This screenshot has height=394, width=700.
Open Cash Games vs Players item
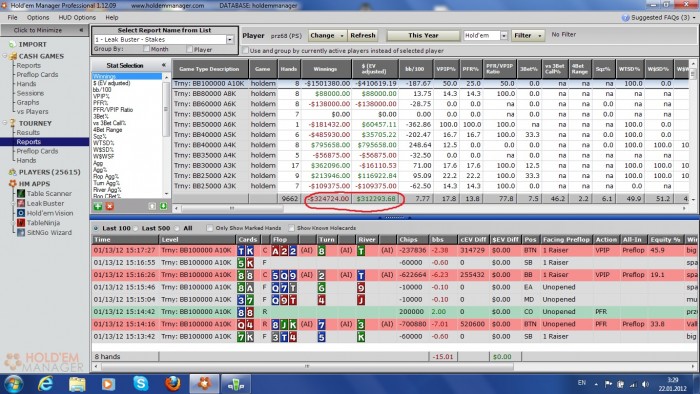[32, 112]
